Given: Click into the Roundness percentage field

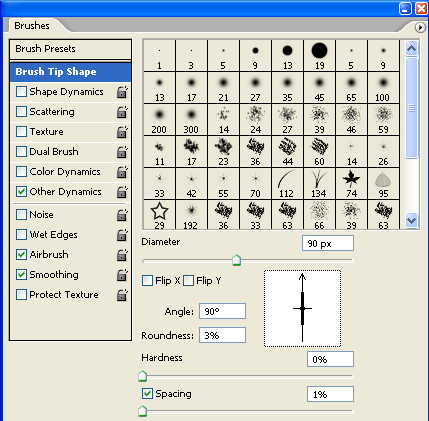Looking at the screenshot, I should pyautogui.click(x=222, y=335).
